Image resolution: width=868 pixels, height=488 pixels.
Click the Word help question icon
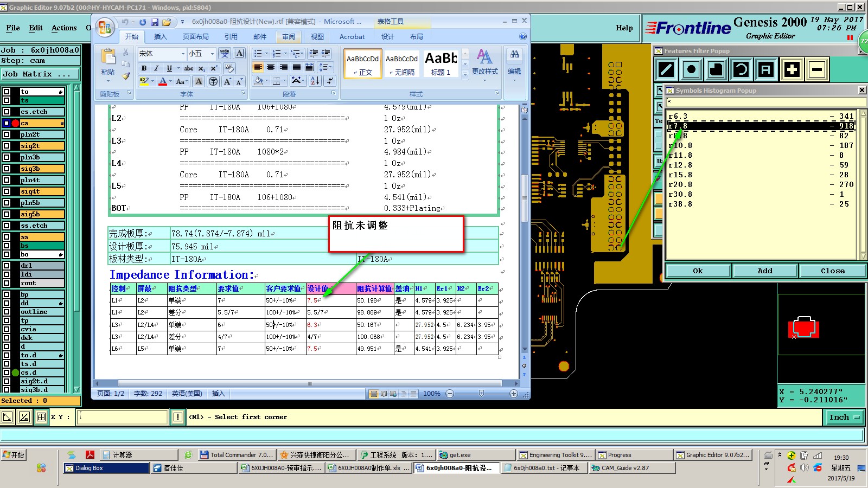coord(522,36)
